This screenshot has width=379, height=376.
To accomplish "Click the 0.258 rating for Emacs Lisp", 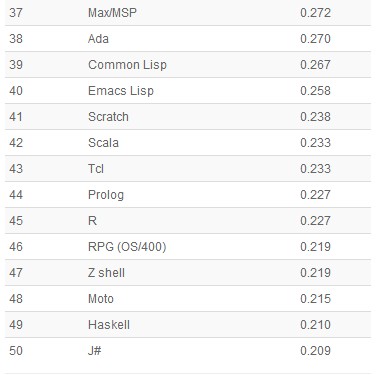I will click(315, 91).
